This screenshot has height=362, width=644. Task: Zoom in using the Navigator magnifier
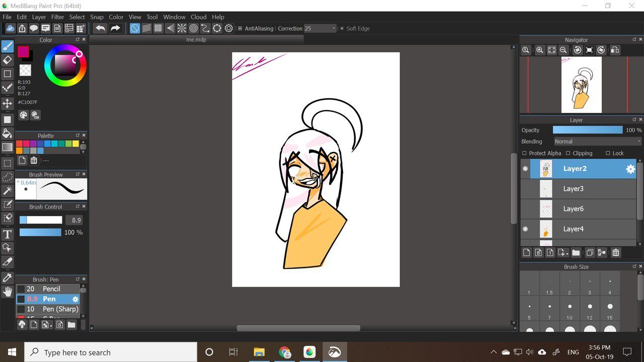pos(539,50)
